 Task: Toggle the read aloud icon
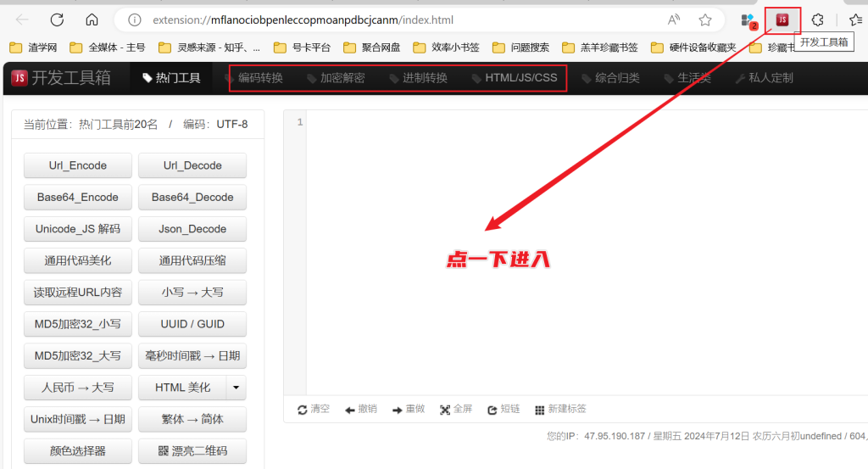pyautogui.click(x=674, y=20)
